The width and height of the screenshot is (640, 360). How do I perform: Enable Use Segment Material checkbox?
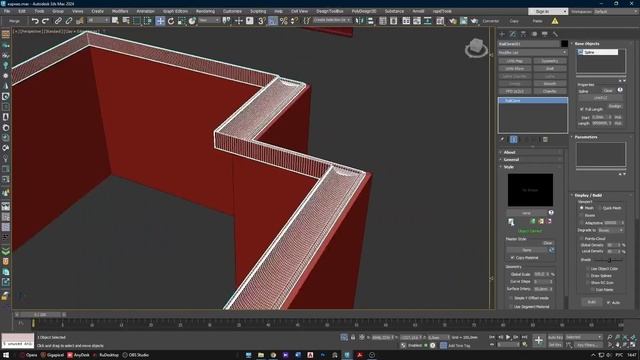(x=511, y=307)
